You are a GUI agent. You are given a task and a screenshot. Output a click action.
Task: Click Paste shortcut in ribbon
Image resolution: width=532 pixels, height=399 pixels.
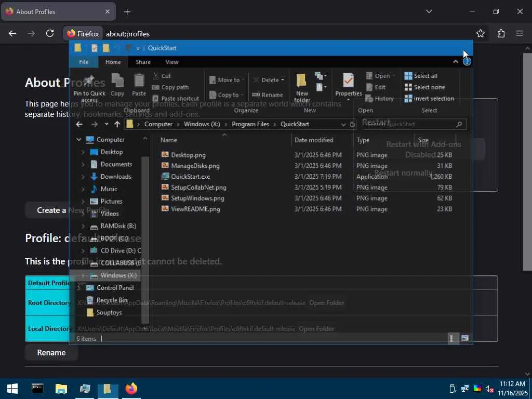(x=176, y=99)
